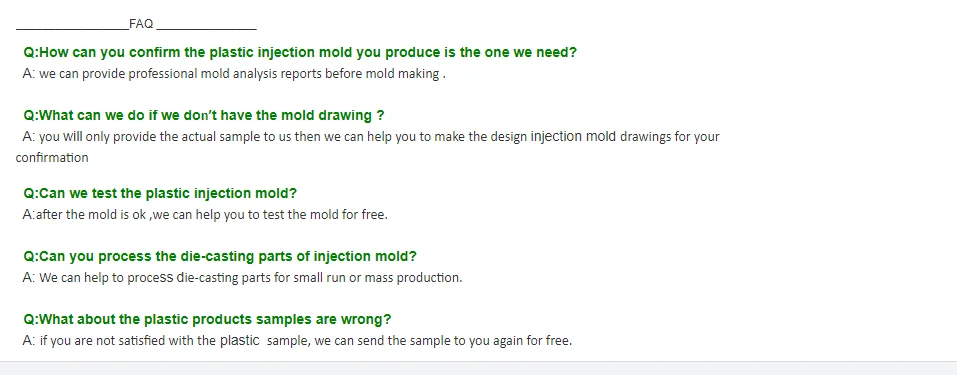Click question about testing plastic injection mold
957x375 pixels.
tap(160, 194)
